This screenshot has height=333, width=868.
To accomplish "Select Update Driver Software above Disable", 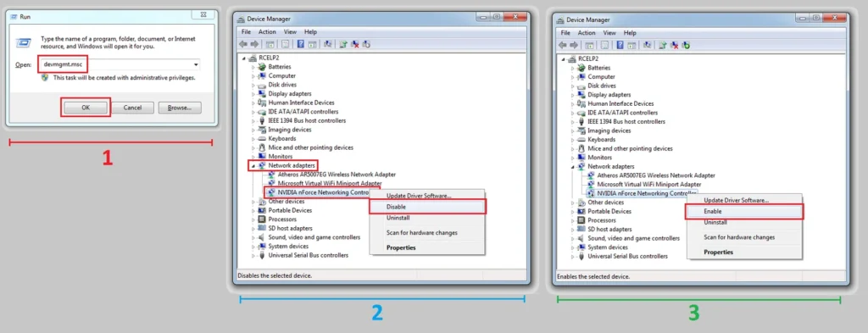I will (x=419, y=196).
